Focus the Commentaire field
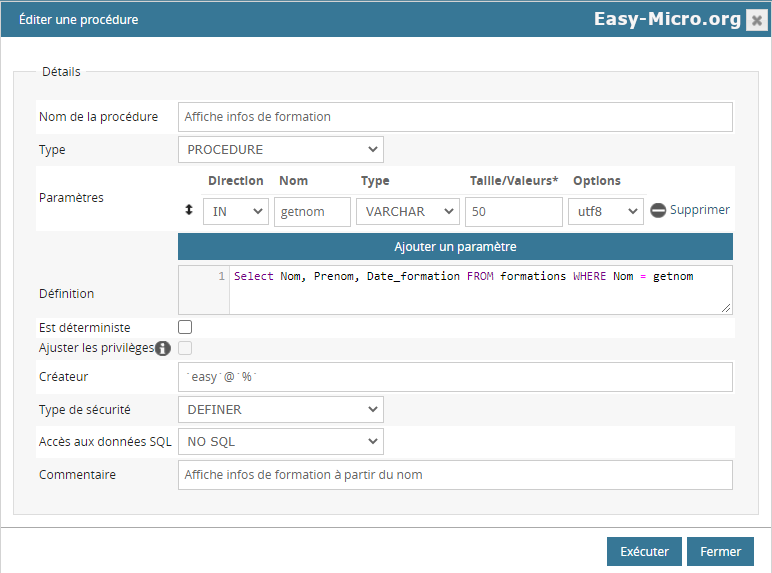 pyautogui.click(x=455, y=475)
